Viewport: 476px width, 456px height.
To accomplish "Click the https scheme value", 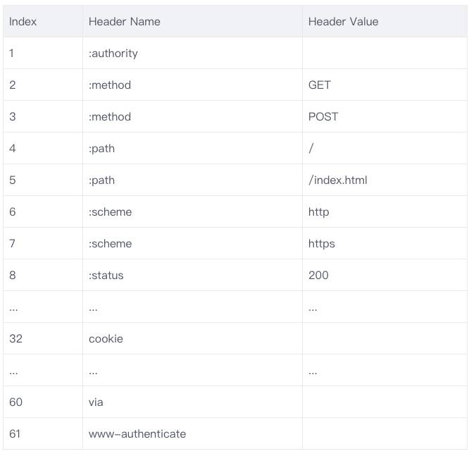I will pyautogui.click(x=322, y=244).
